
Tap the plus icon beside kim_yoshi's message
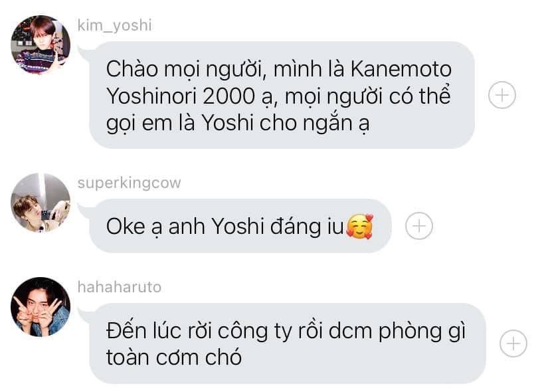click(502, 95)
